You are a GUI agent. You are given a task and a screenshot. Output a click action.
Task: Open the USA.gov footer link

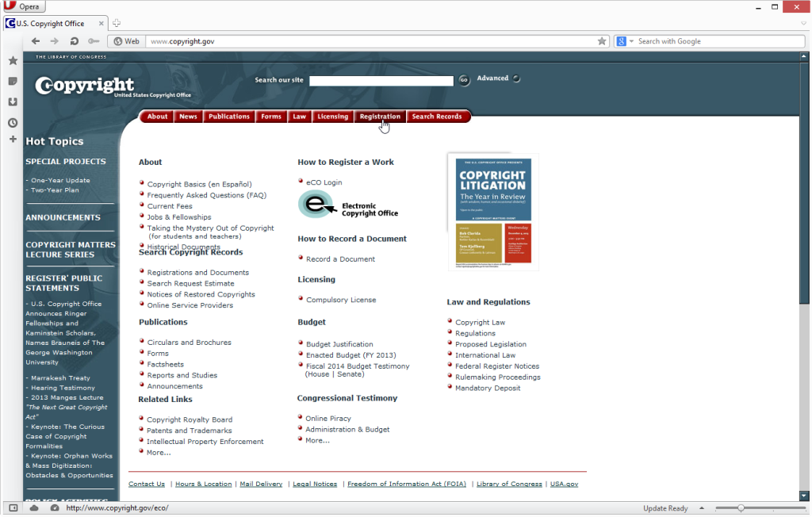coord(564,484)
